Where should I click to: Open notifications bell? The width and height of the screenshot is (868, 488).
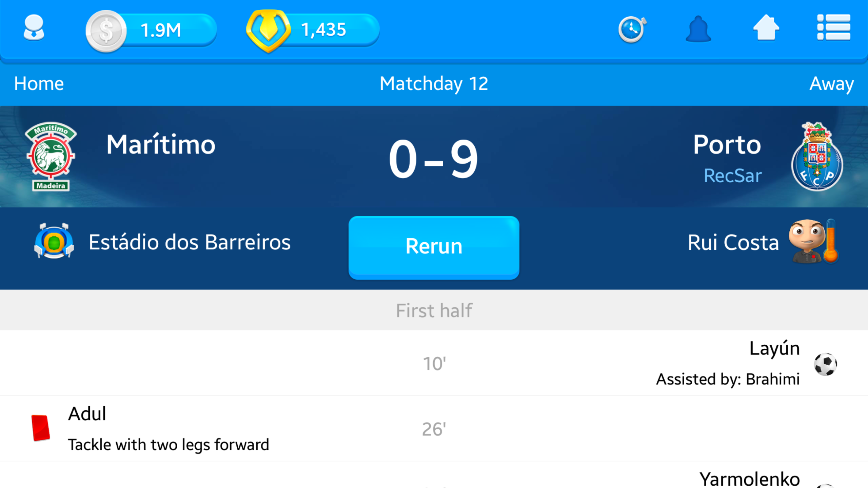698,29
